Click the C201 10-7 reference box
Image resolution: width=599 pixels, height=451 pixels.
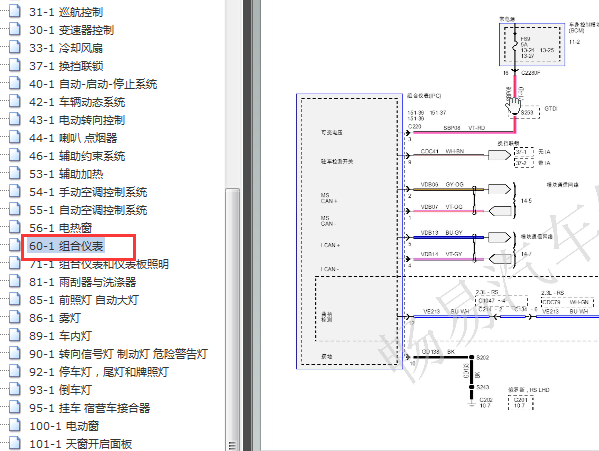point(520,403)
